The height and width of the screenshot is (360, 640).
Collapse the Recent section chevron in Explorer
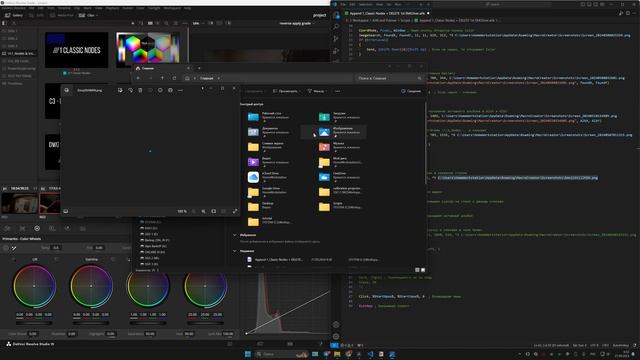click(235, 251)
